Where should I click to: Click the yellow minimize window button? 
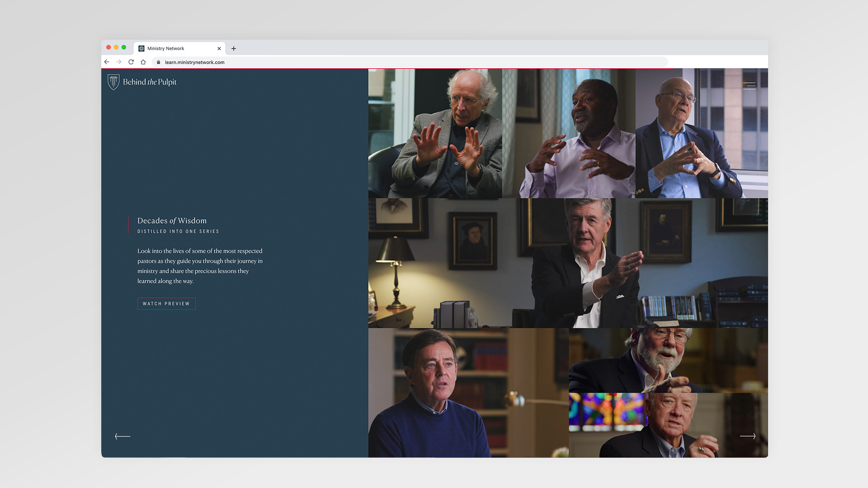(x=116, y=47)
